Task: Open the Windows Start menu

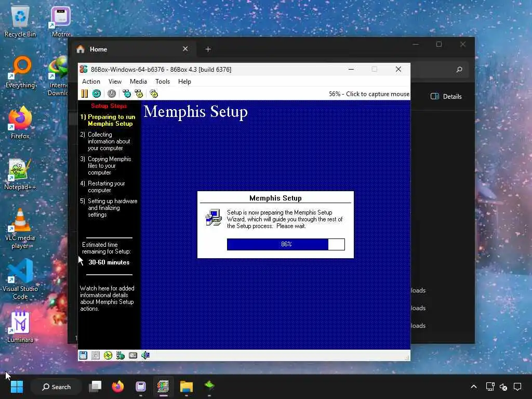Action: (17, 387)
